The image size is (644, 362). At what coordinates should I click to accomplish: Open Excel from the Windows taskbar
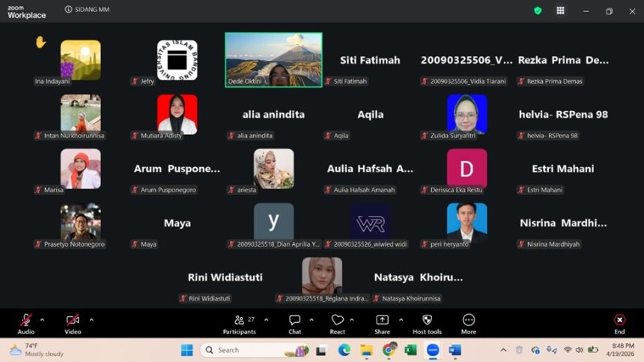point(410,350)
